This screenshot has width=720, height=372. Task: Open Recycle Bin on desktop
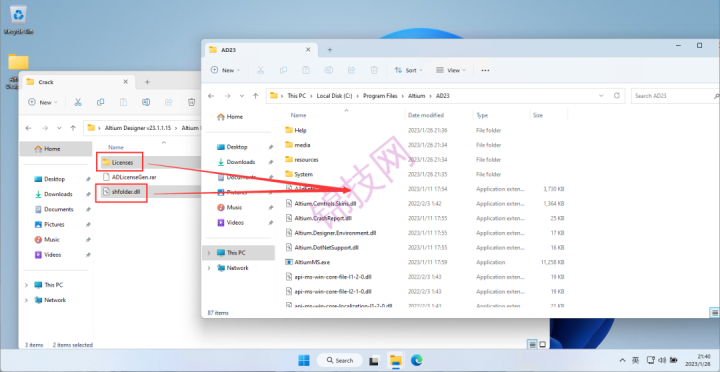[x=18, y=21]
